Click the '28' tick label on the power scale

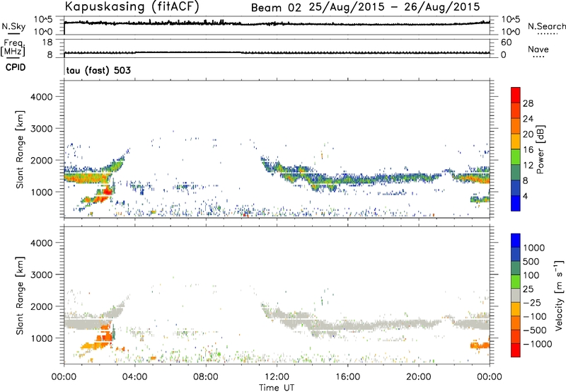pyautogui.click(x=528, y=103)
